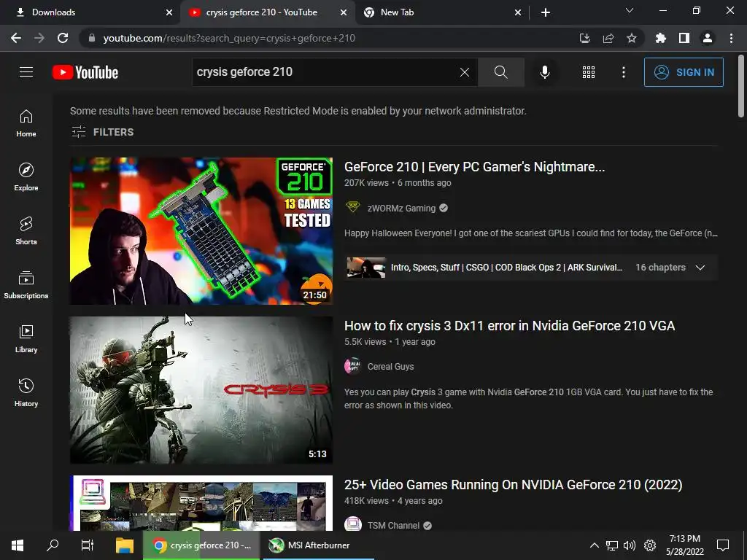Toggle the Chrome side panel
This screenshot has width=747, height=560.
[x=684, y=38]
